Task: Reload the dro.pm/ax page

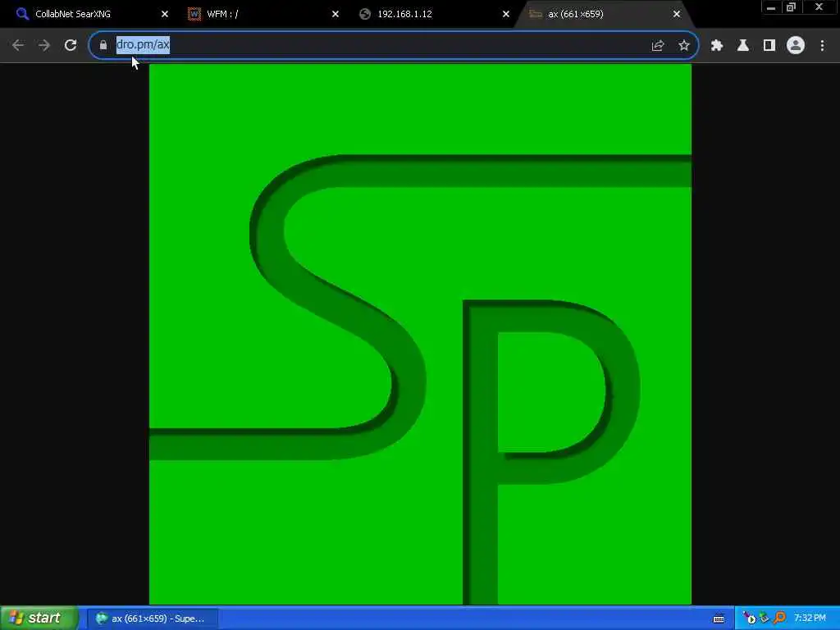Action: coord(71,46)
